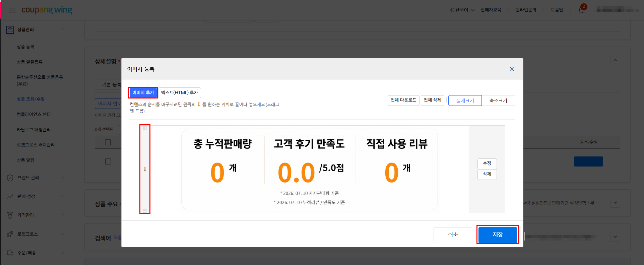The height and width of the screenshot is (265, 644).
Task: Click the bottom grid grip icon
Action: tap(145, 210)
